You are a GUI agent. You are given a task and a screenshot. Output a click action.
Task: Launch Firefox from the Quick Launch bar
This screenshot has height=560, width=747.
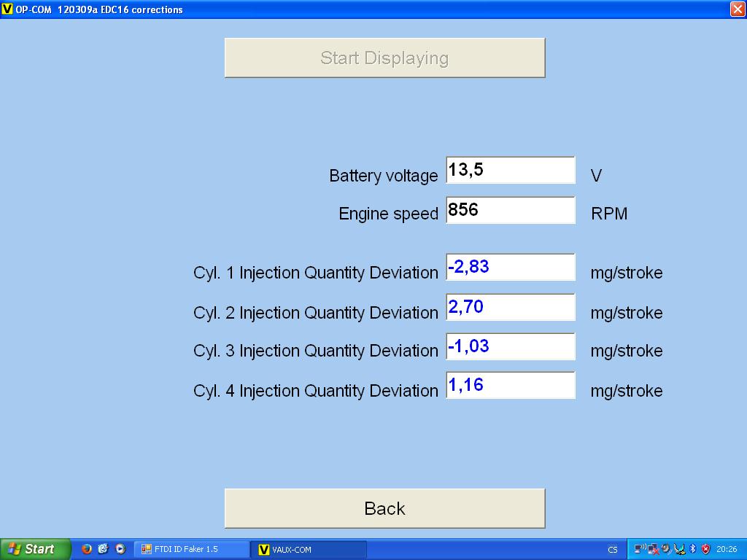coord(87,549)
